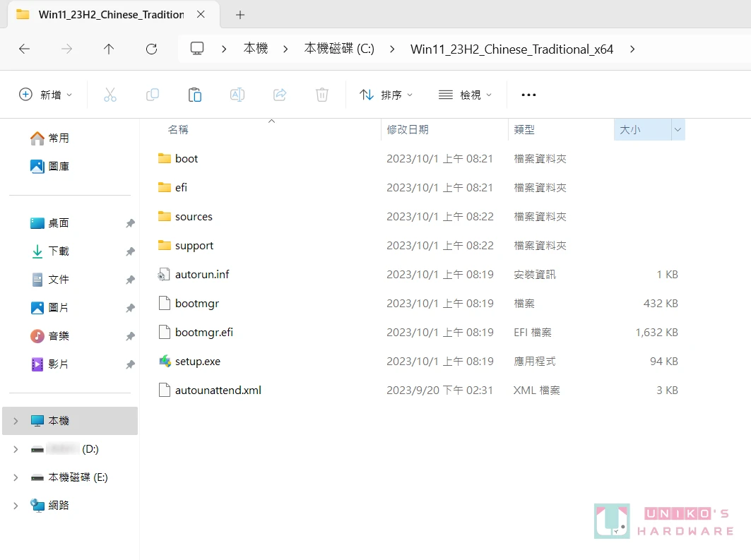Click the PC monitor icon in address bar
The image size is (751, 560).
(197, 49)
